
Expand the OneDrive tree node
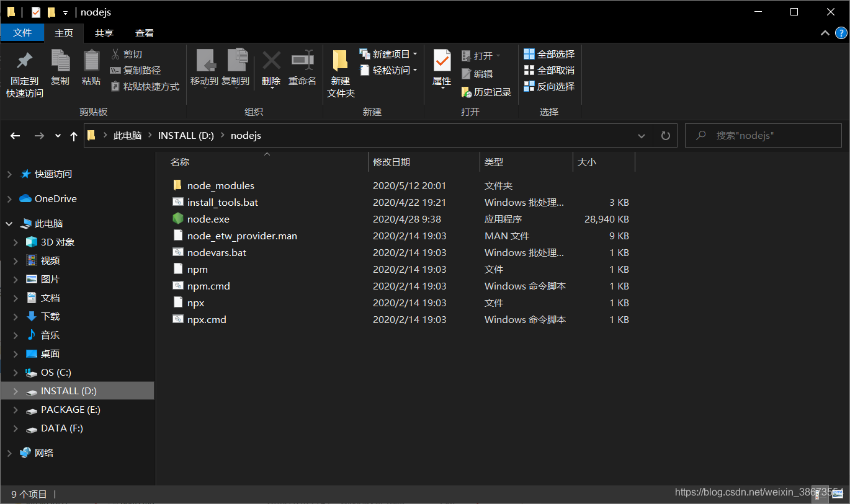(9, 199)
